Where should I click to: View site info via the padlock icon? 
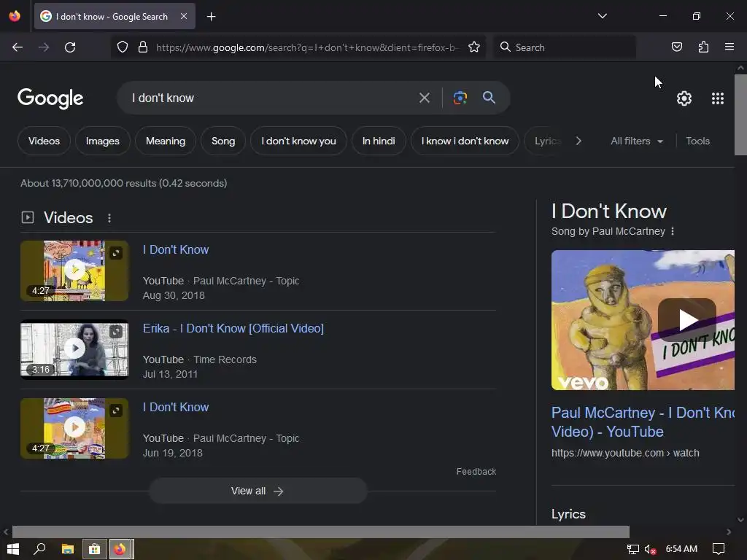pos(142,47)
